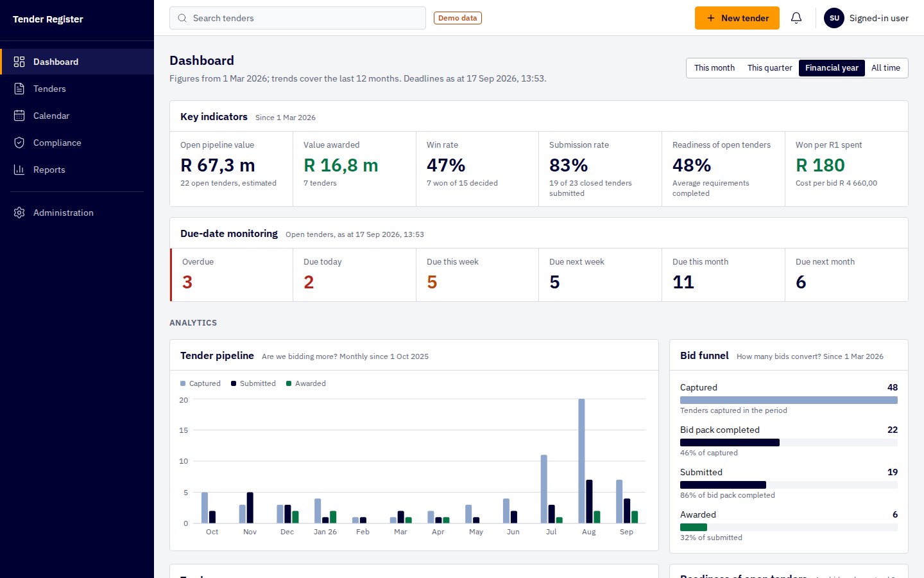Click Captured funnel progress bar
924x578 pixels.
coord(789,400)
